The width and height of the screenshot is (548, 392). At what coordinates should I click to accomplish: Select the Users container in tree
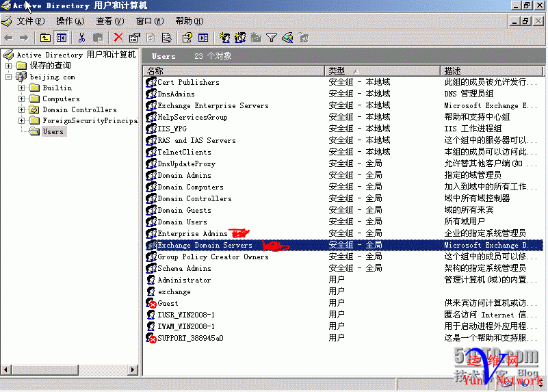coord(53,132)
